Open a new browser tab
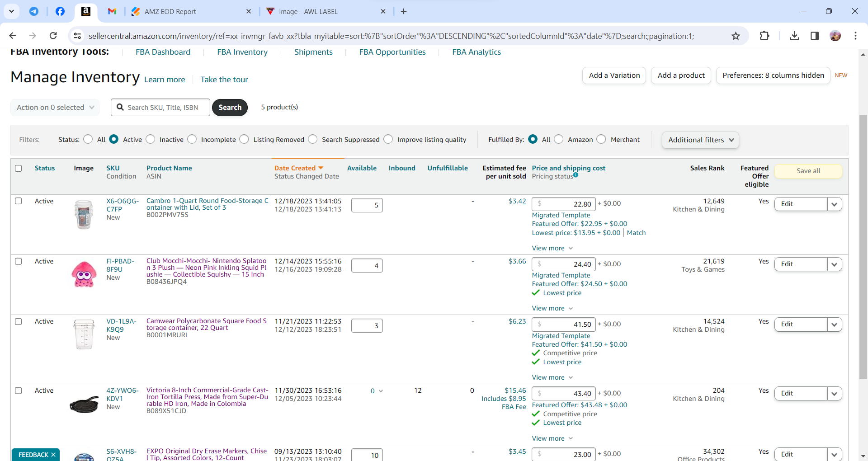This screenshot has width=868, height=461. point(404,11)
